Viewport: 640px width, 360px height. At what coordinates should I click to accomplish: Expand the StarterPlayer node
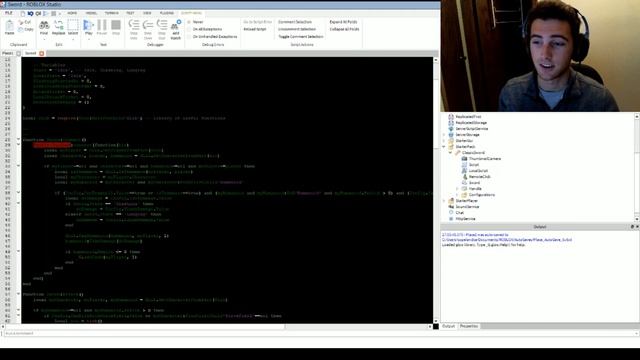point(444,201)
